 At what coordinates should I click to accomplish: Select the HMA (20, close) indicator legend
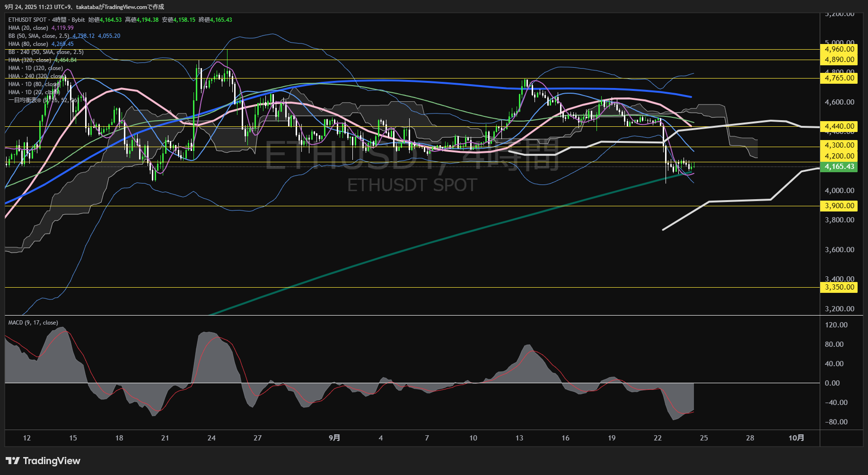coord(28,28)
